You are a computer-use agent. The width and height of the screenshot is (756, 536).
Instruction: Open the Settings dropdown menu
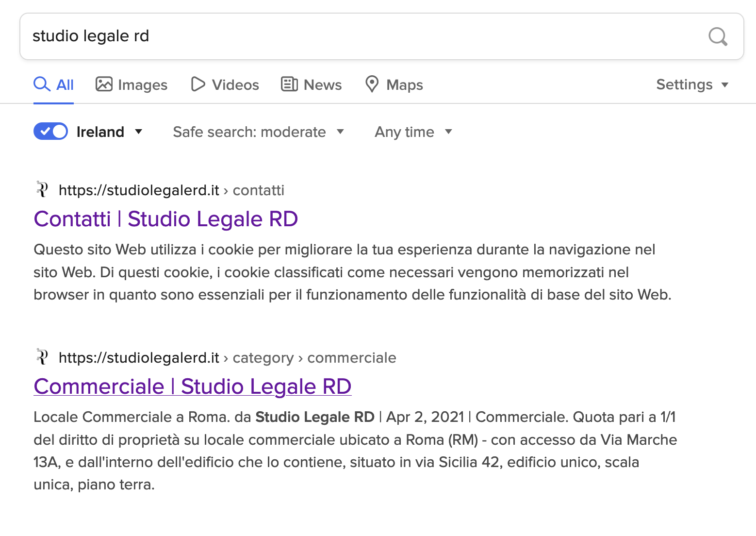tap(692, 84)
